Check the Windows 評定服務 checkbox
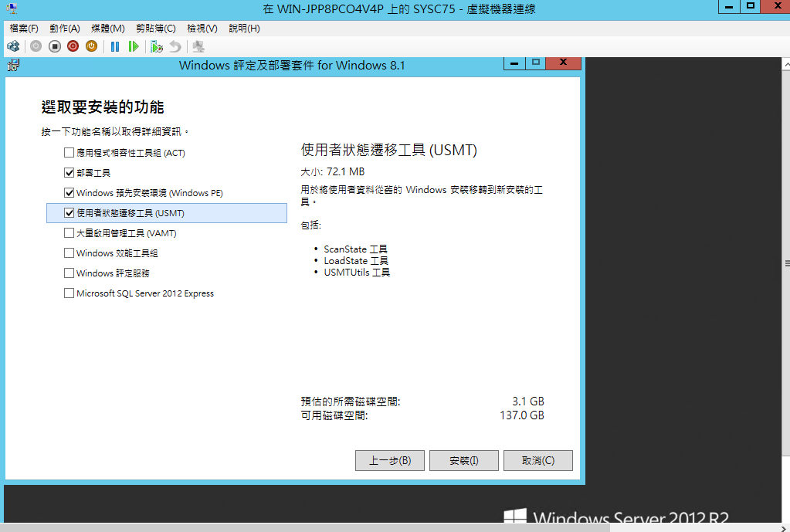This screenshot has width=790, height=532. (69, 273)
